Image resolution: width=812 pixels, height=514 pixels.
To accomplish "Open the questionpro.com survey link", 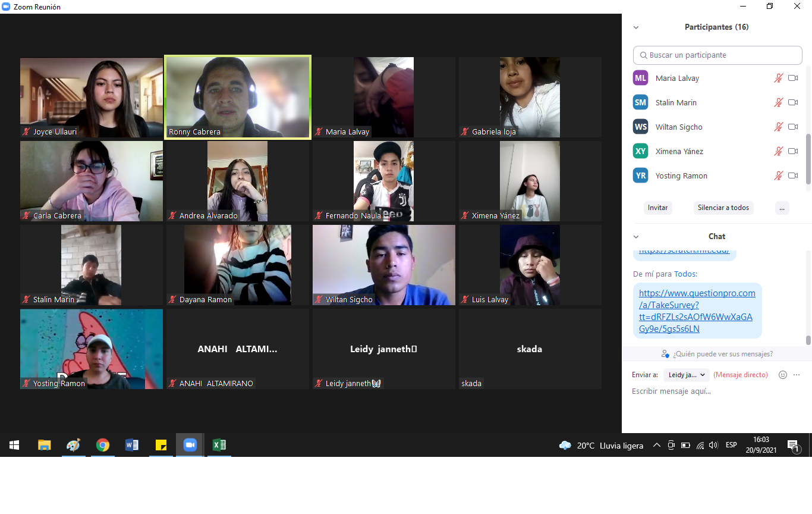I will [x=697, y=311].
